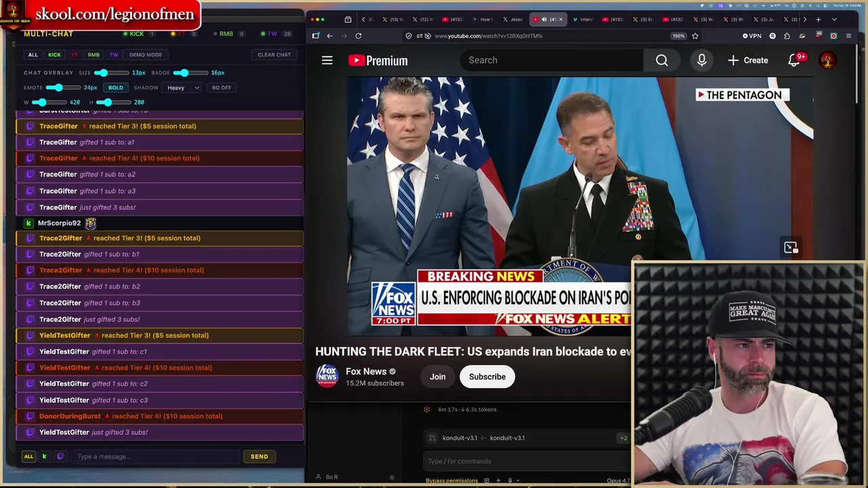Open the microphone options dropdown arrow
Viewport: 868px width, 488px height.
[x=518, y=481]
